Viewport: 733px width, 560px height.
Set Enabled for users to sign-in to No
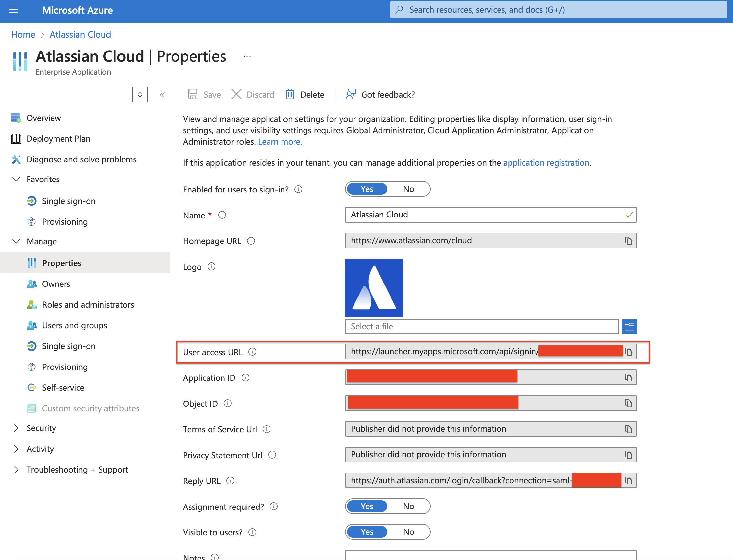tap(408, 189)
